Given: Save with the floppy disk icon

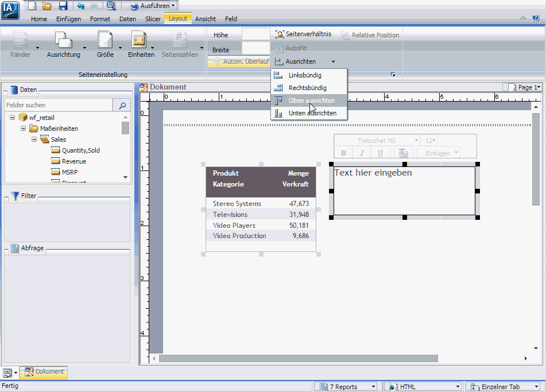Looking at the screenshot, I should tap(63, 6).
